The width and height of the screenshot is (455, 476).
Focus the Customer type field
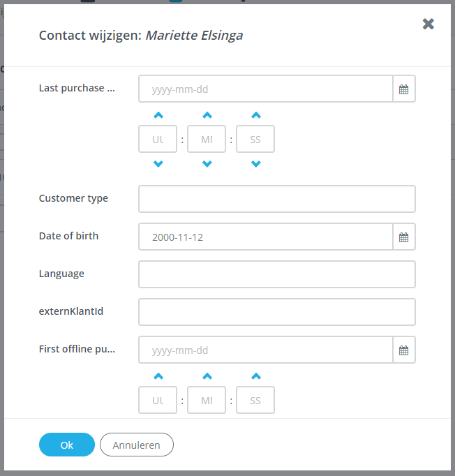pyautogui.click(x=276, y=199)
